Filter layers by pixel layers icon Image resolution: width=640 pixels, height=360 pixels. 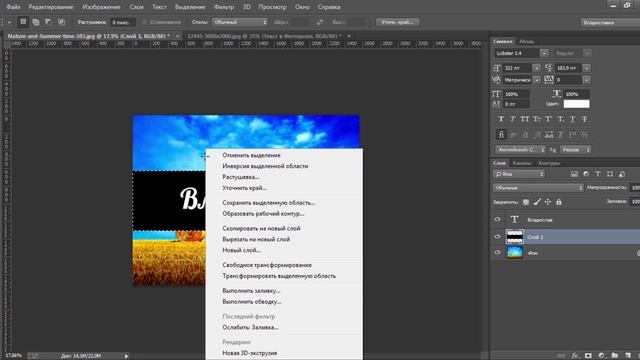574,174
